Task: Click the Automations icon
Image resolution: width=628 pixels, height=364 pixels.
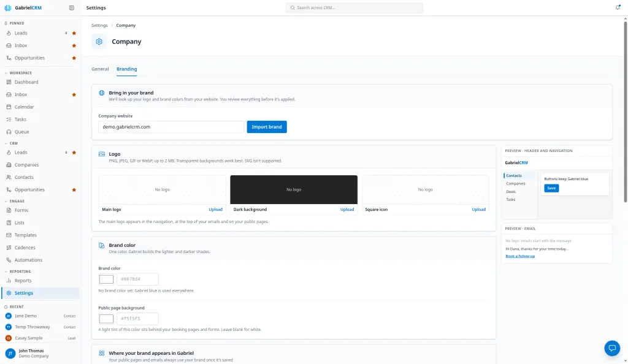Action: [9, 260]
